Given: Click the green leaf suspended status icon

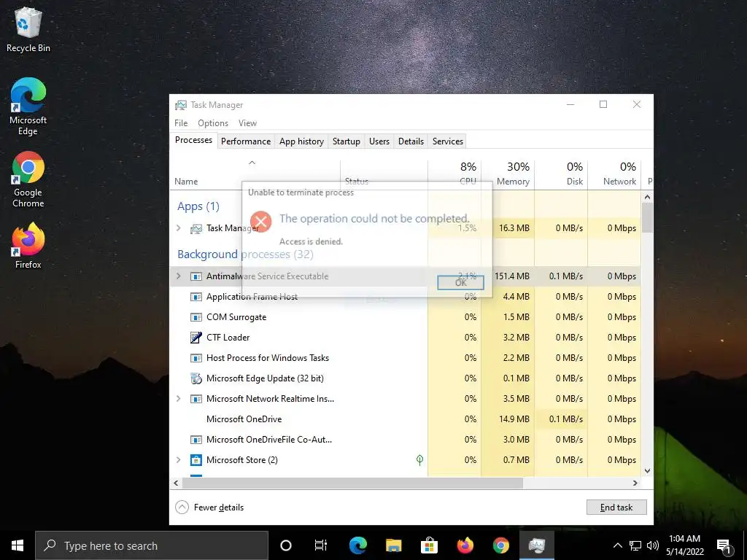Looking at the screenshot, I should pyautogui.click(x=419, y=459).
